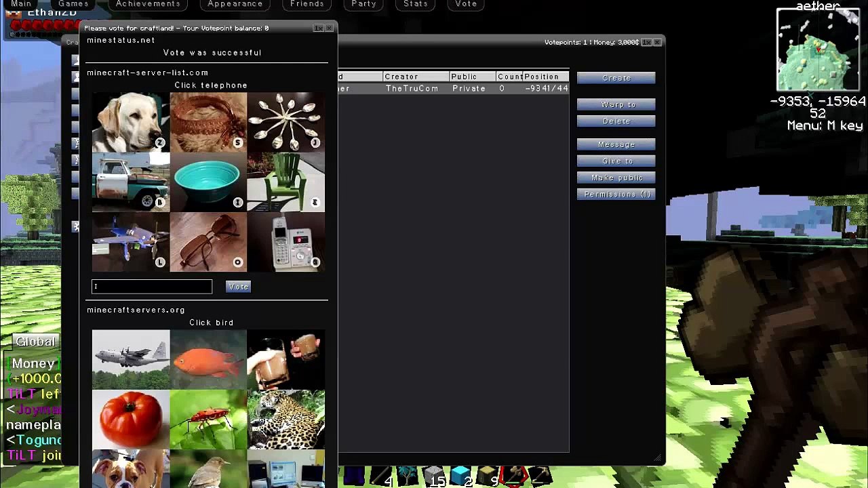The width and height of the screenshot is (868, 488).
Task: Select the green lawn chair captcha image
Action: (285, 182)
